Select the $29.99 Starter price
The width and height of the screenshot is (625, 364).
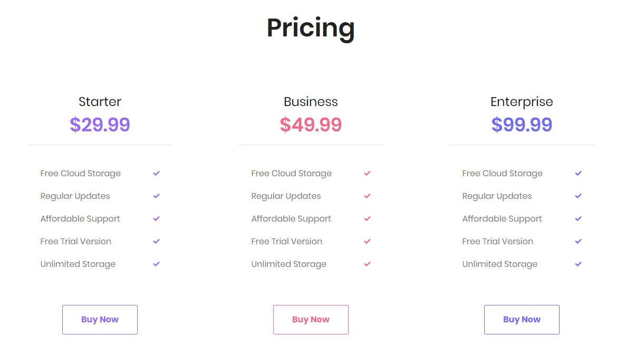pyautogui.click(x=100, y=124)
